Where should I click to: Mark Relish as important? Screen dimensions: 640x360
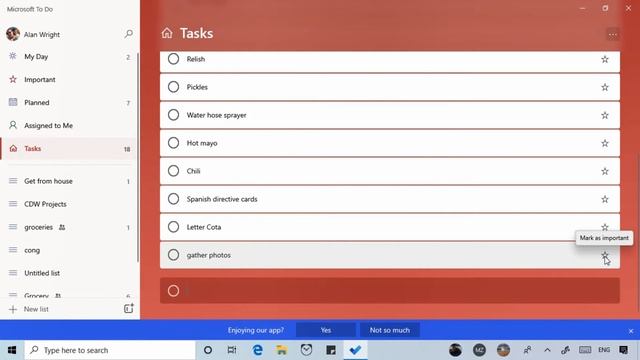[605, 59]
